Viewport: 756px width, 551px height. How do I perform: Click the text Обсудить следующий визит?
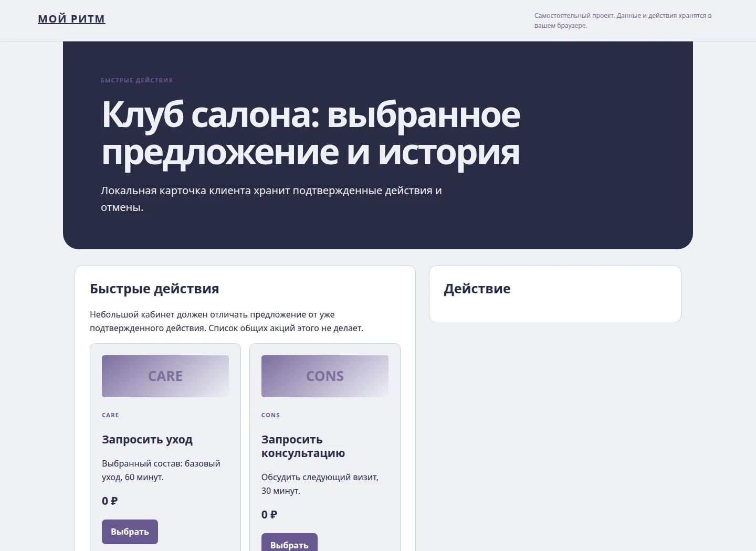coord(320,484)
